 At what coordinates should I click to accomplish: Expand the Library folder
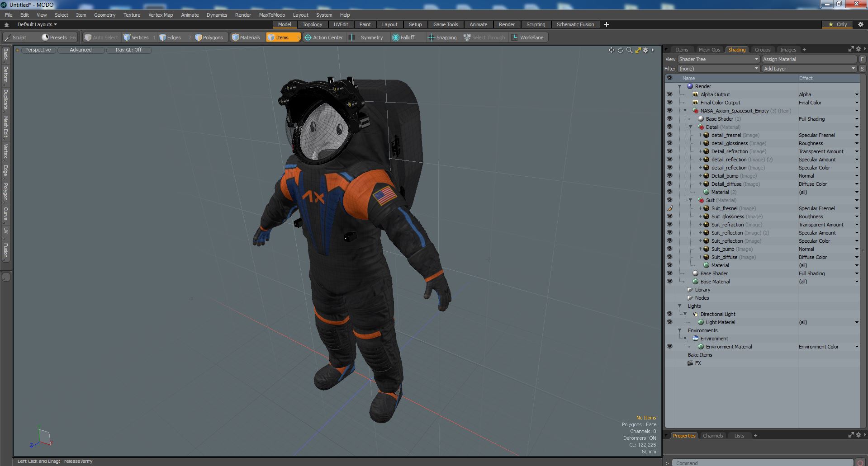pyautogui.click(x=690, y=290)
